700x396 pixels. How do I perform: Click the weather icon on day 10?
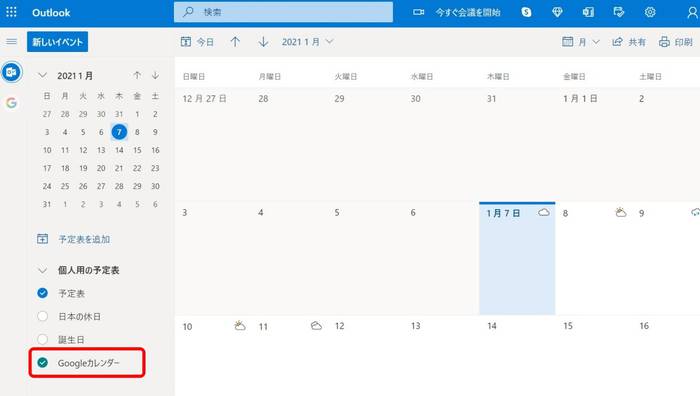point(240,325)
